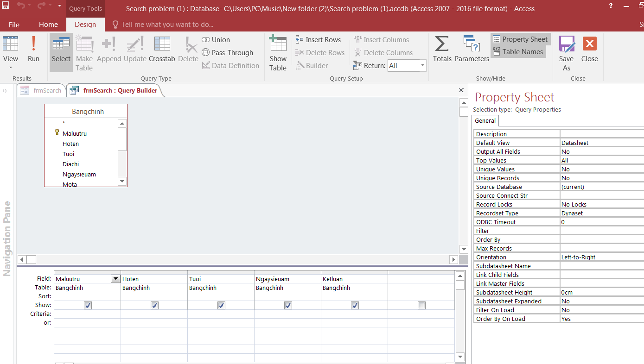Save the database via title bar disk icon
The image size is (644, 364).
pyautogui.click(x=6, y=6)
